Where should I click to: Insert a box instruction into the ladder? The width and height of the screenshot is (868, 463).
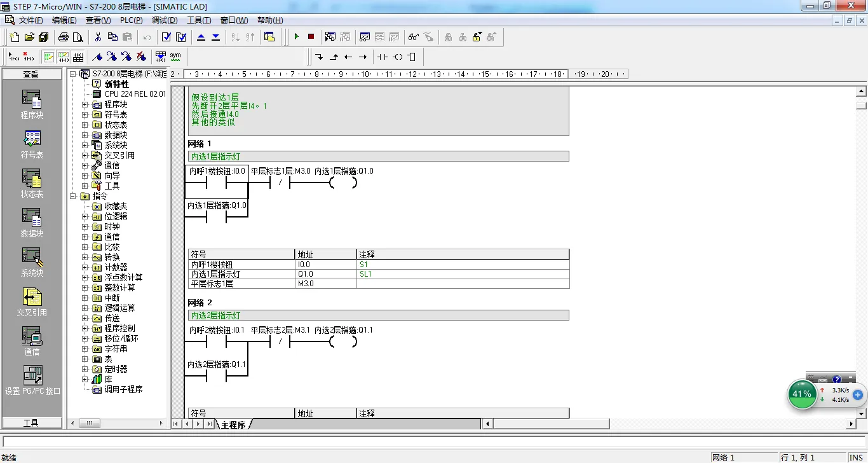412,57
